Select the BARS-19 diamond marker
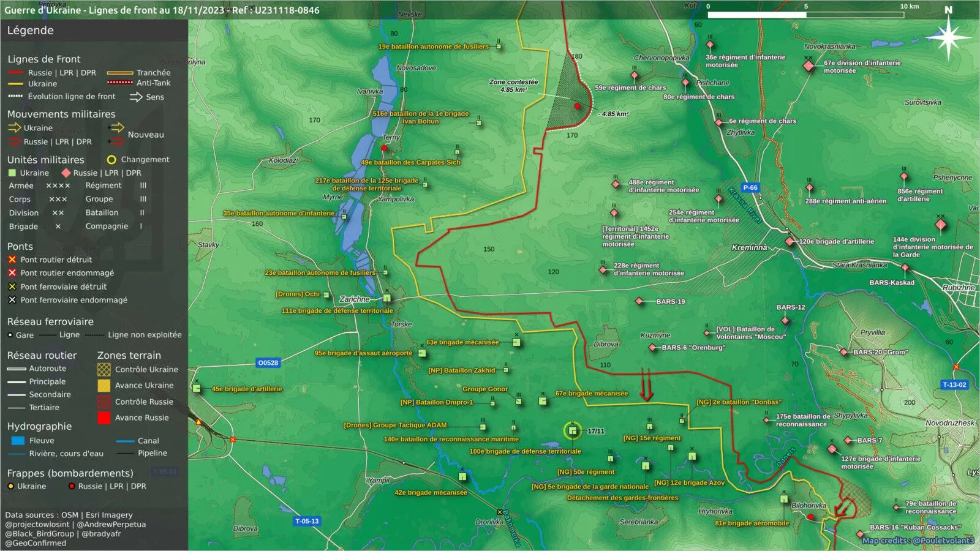Image resolution: width=980 pixels, height=551 pixels. (639, 301)
